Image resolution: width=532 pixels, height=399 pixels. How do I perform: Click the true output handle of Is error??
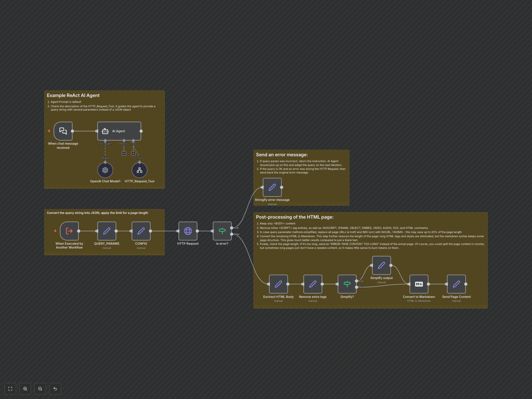[x=232, y=227]
